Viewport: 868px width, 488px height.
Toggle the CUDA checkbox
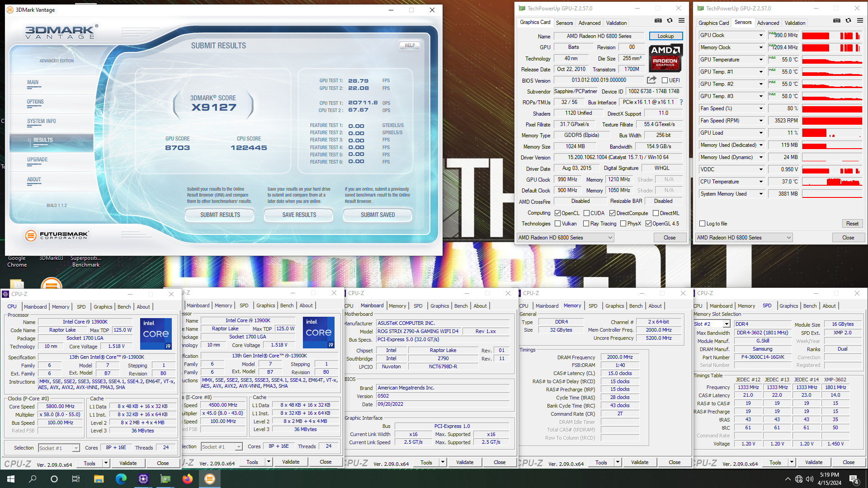tap(586, 213)
